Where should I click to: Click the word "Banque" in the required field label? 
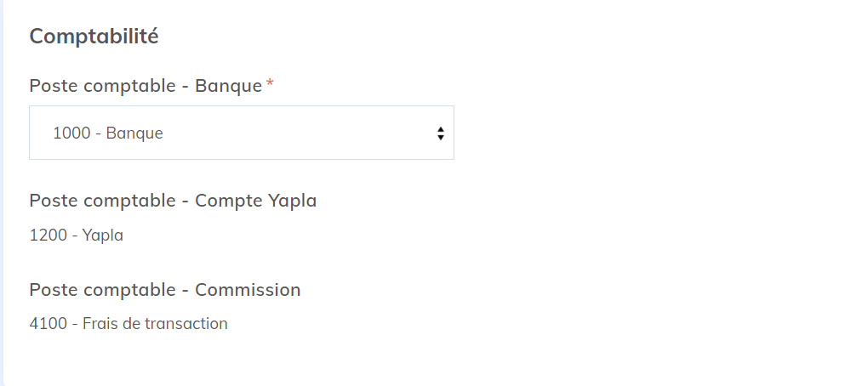tap(228, 86)
